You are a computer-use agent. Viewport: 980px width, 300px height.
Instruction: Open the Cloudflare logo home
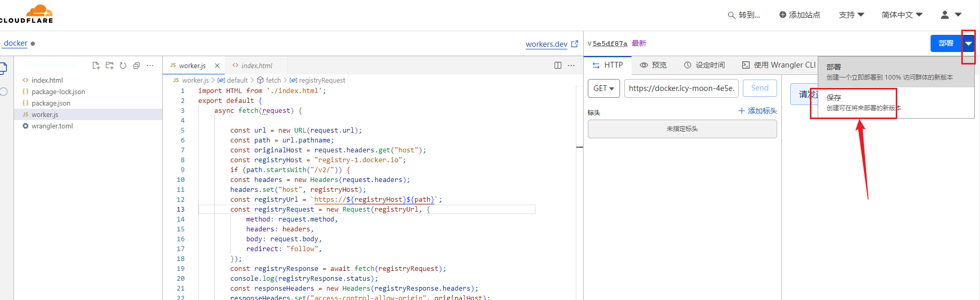(26, 14)
